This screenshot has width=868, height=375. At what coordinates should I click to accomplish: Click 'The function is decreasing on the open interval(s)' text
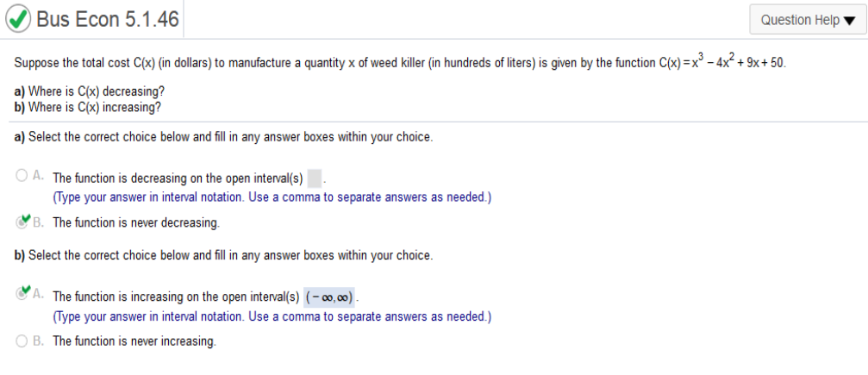[x=178, y=178]
